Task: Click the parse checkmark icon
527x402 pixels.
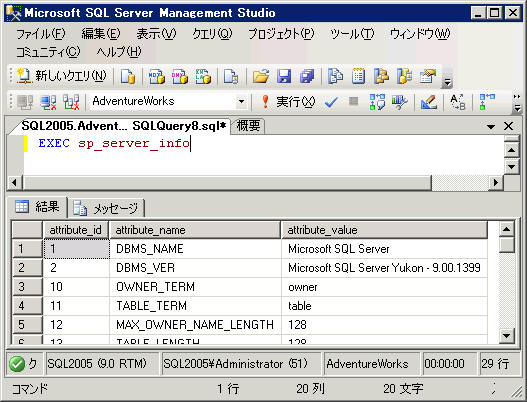Action: tap(331, 102)
